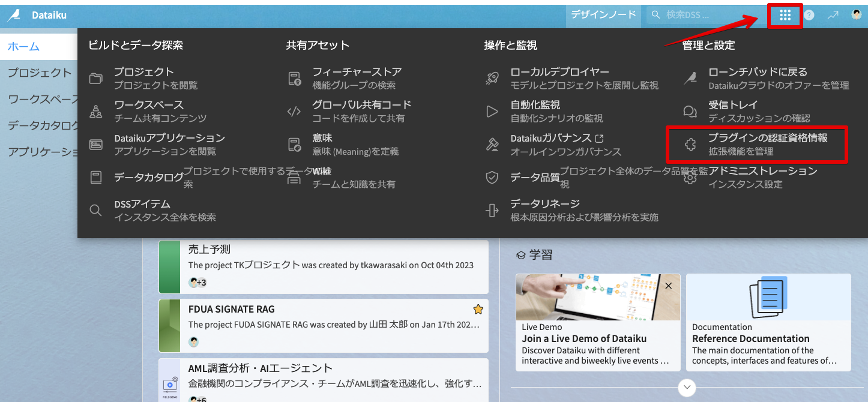
Task: Click the gavel icon for Dataikuガバナンス
Action: pyautogui.click(x=492, y=144)
